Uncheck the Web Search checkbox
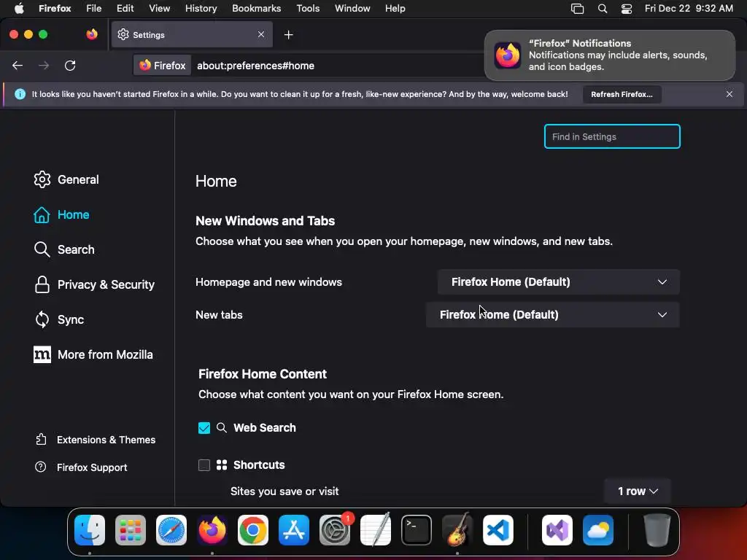Viewport: 747px width, 560px height. pos(204,428)
